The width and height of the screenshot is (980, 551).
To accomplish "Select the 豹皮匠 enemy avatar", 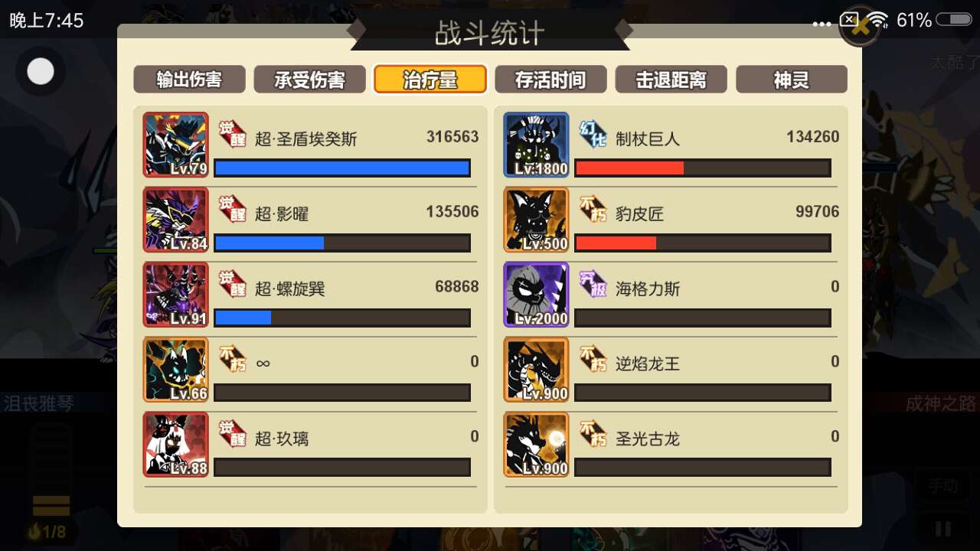I will 536,220.
